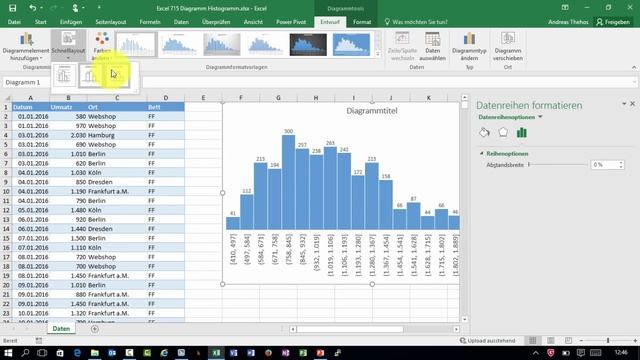Screen dimensions: 640x360
Task: Click the Was möchten Sie tun search box
Action: pyautogui.click(x=416, y=22)
